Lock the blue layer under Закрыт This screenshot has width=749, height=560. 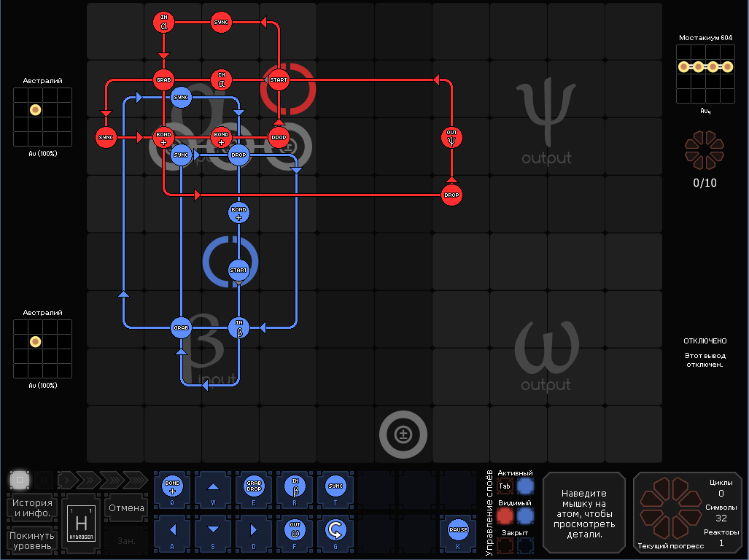pos(525,545)
